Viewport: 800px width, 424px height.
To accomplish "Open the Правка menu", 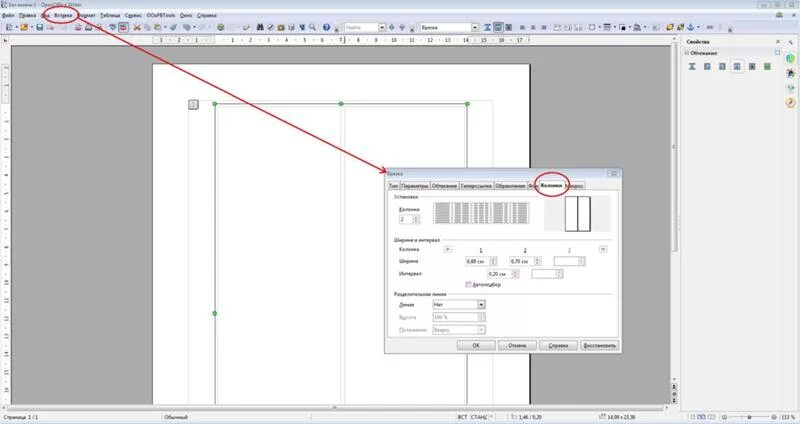I will 27,16.
